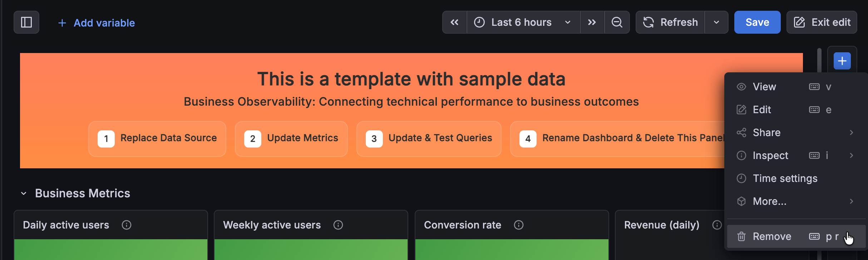Image resolution: width=868 pixels, height=260 pixels.
Task: Toggle the sidebar dock panel icon
Action: pyautogui.click(x=26, y=22)
